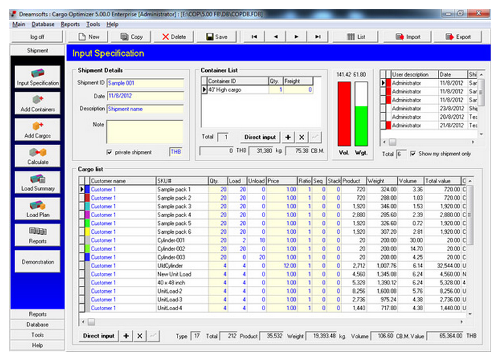Open the Tools menu in menu bar

coord(93,24)
